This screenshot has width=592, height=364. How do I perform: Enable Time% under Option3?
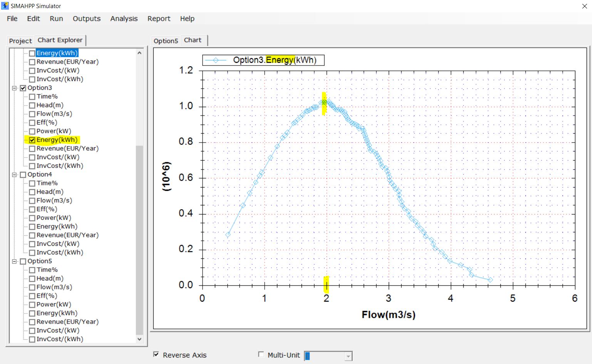pos(32,97)
